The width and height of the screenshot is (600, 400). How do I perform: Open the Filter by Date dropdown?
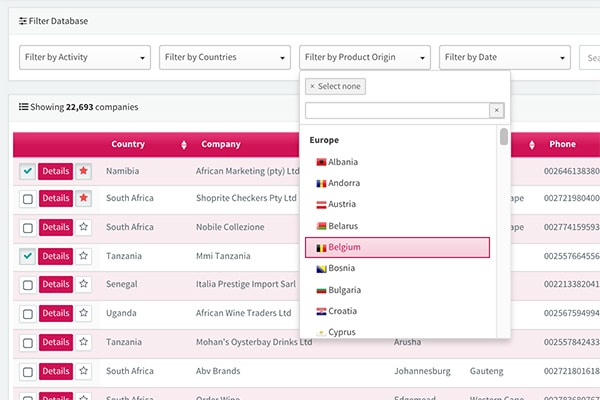(x=504, y=57)
